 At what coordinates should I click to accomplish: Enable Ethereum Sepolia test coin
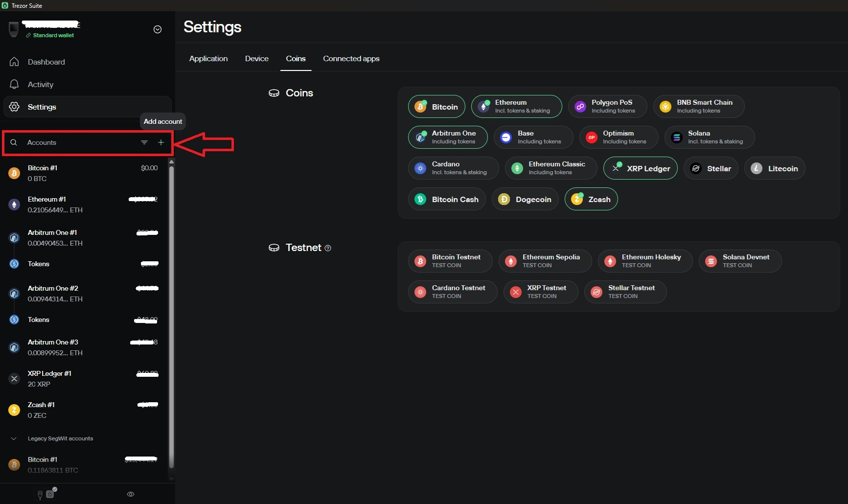pyautogui.click(x=545, y=261)
